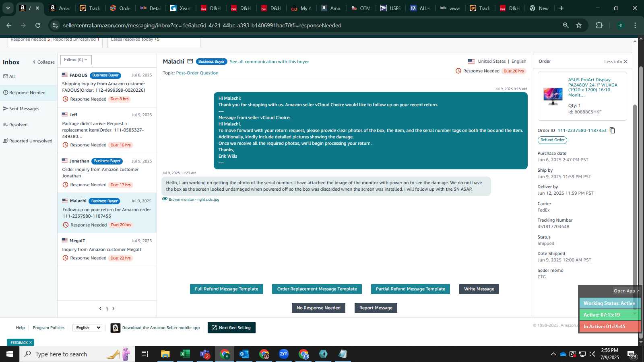This screenshot has width=644, height=362.
Task: Open Program Policies link
Action: pyautogui.click(x=49, y=328)
